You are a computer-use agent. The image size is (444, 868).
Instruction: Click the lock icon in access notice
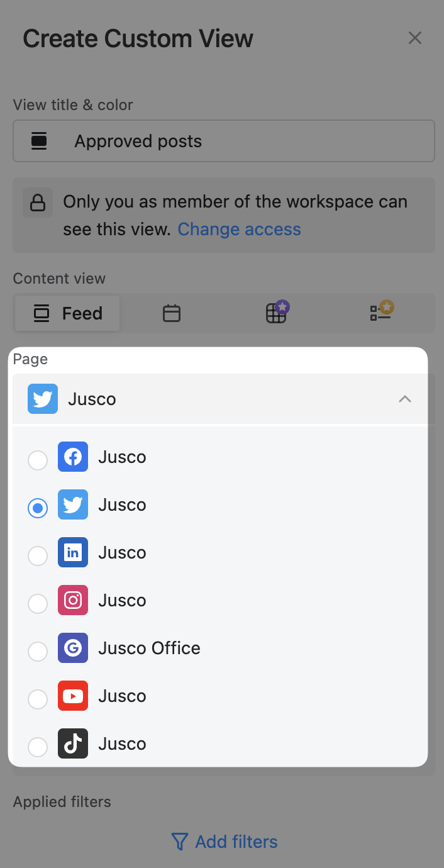(38, 203)
